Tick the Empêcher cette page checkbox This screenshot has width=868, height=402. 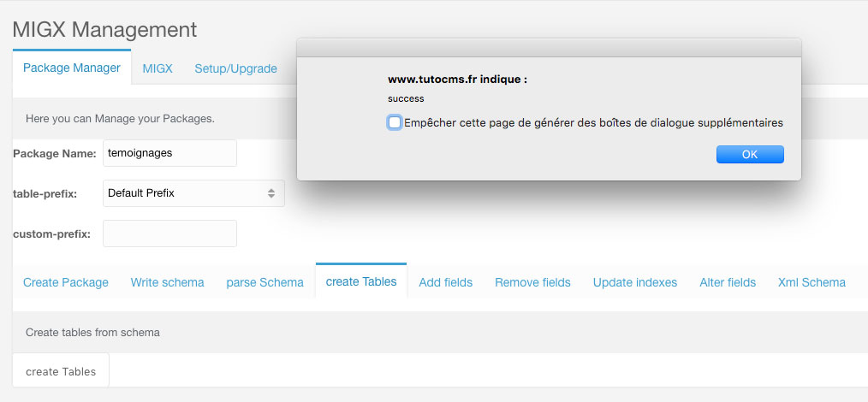coord(394,123)
